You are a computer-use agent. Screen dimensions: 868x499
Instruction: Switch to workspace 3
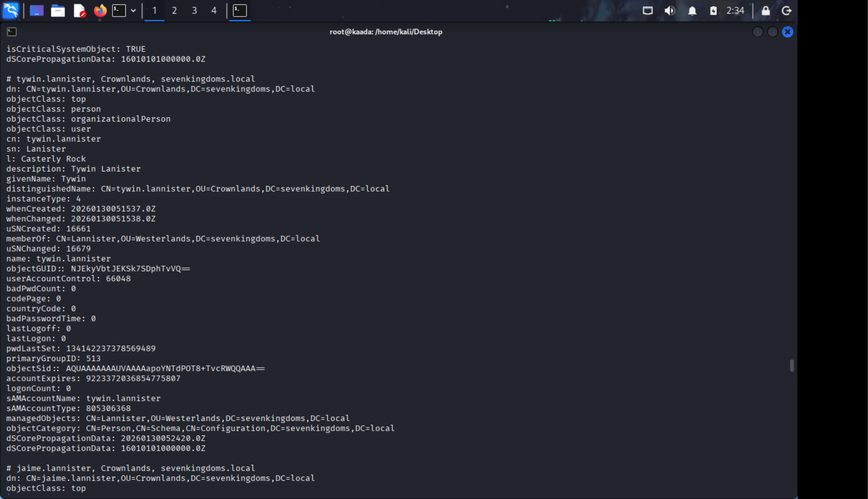(194, 10)
